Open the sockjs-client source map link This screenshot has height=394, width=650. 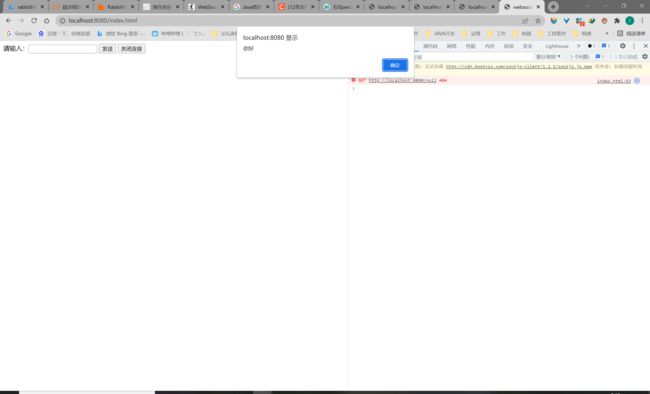519,66
